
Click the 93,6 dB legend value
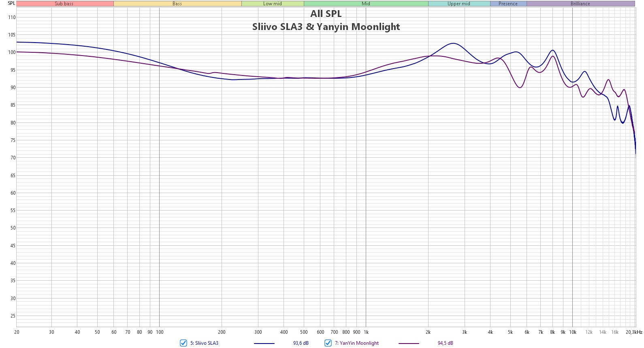pyautogui.click(x=301, y=343)
